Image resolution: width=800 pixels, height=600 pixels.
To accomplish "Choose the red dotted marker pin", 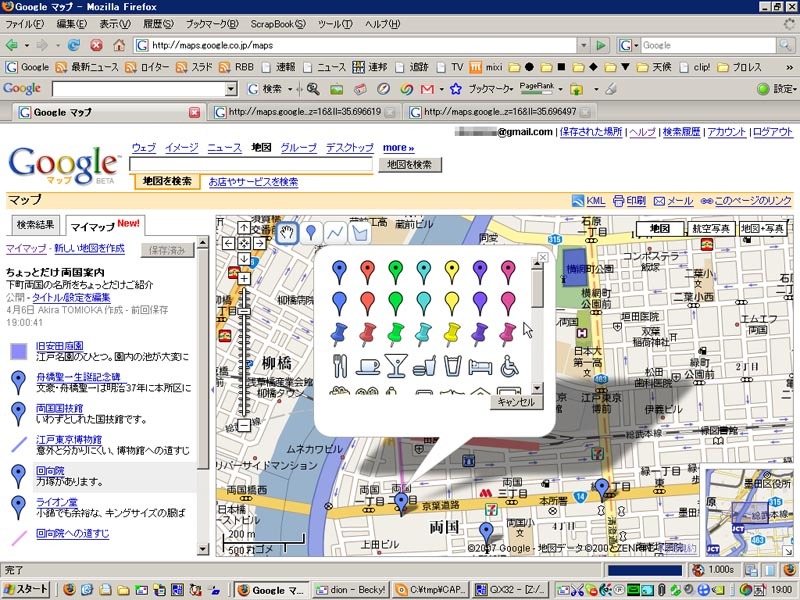I will 367,271.
